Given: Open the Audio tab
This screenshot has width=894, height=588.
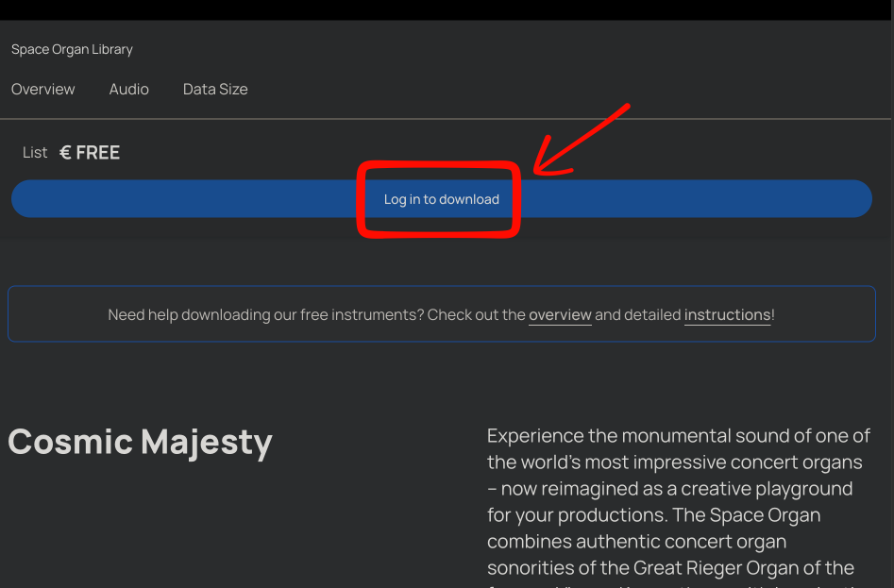Looking at the screenshot, I should click(129, 89).
